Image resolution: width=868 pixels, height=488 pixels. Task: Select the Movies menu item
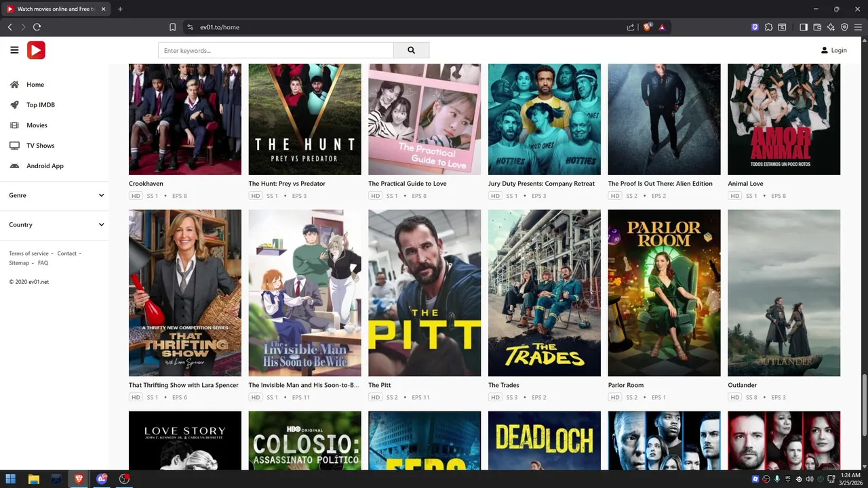(37, 125)
